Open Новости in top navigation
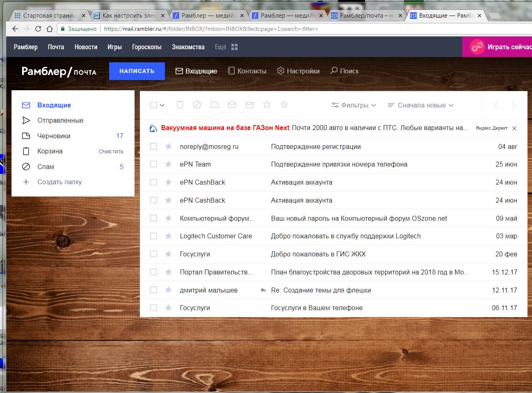 click(x=86, y=47)
